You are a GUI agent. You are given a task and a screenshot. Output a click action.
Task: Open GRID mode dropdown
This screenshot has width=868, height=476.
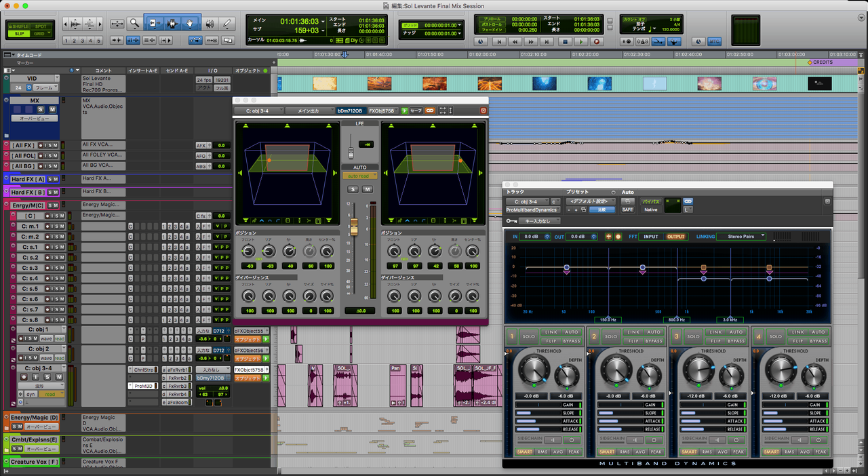(x=41, y=33)
